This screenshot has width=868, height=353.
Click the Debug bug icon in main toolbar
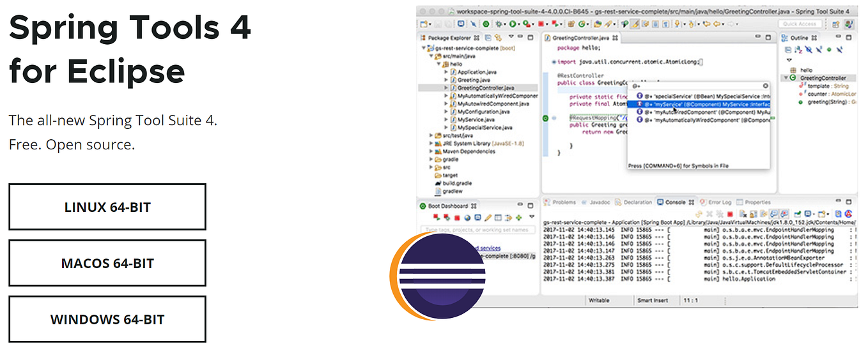coord(499,24)
